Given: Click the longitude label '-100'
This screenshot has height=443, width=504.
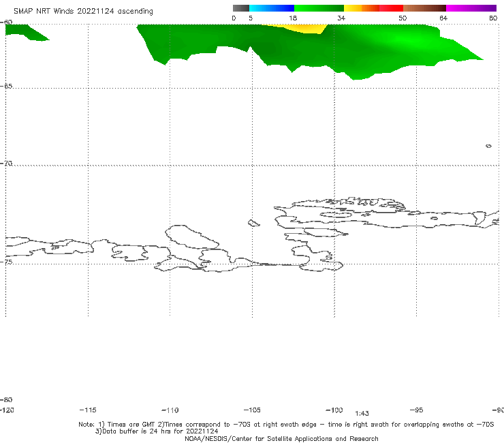Looking at the screenshot, I should [334, 410].
